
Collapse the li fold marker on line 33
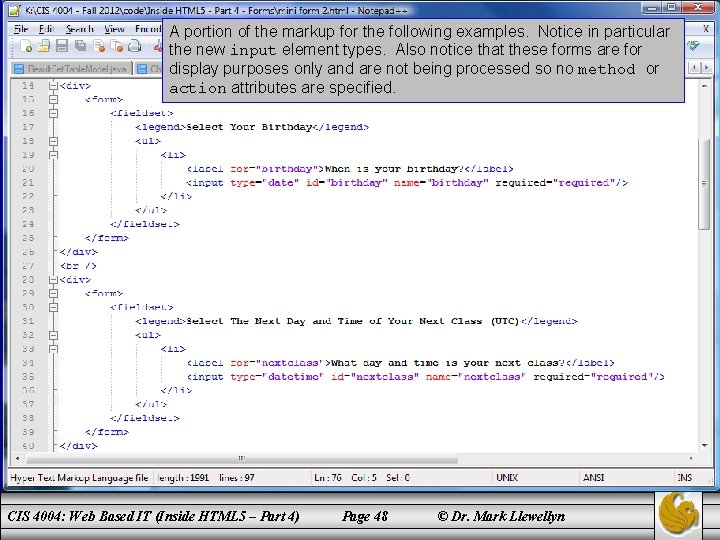click(x=53, y=349)
